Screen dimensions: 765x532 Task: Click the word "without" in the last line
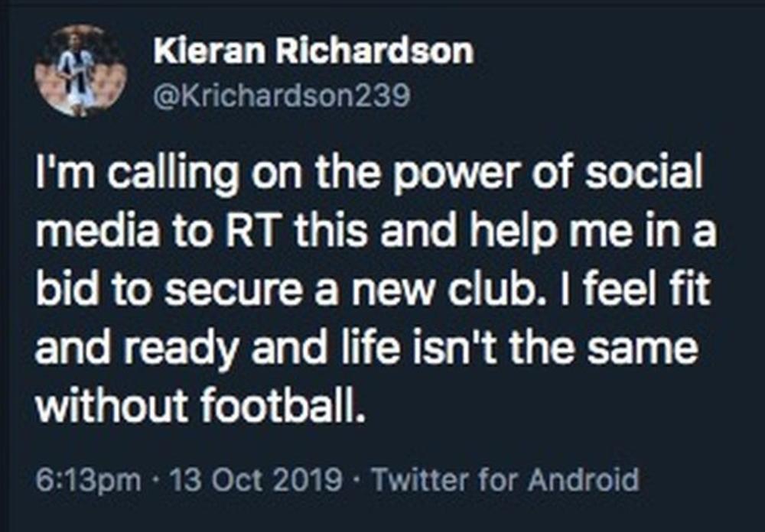point(106,407)
